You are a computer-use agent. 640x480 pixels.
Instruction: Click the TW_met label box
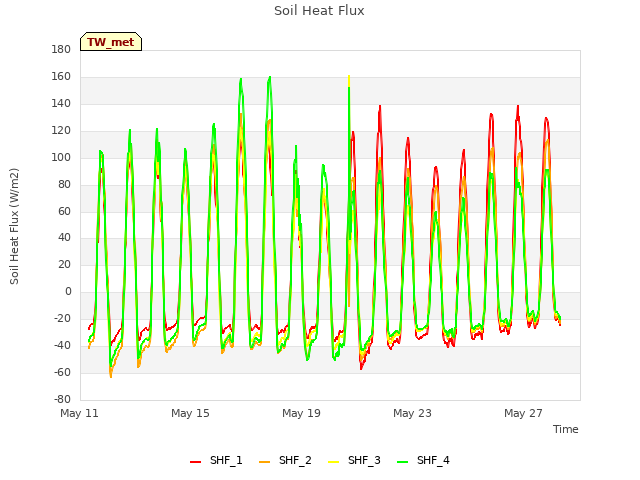point(111,42)
